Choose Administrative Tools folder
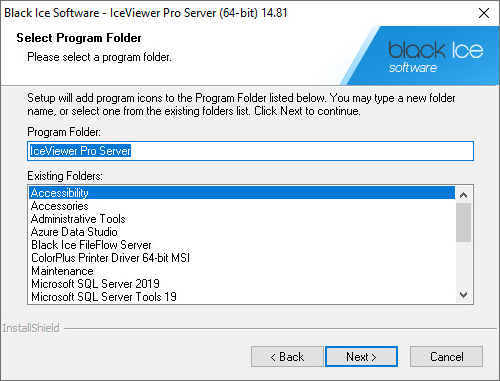Viewport: 500px width, 381px height. 242,219
